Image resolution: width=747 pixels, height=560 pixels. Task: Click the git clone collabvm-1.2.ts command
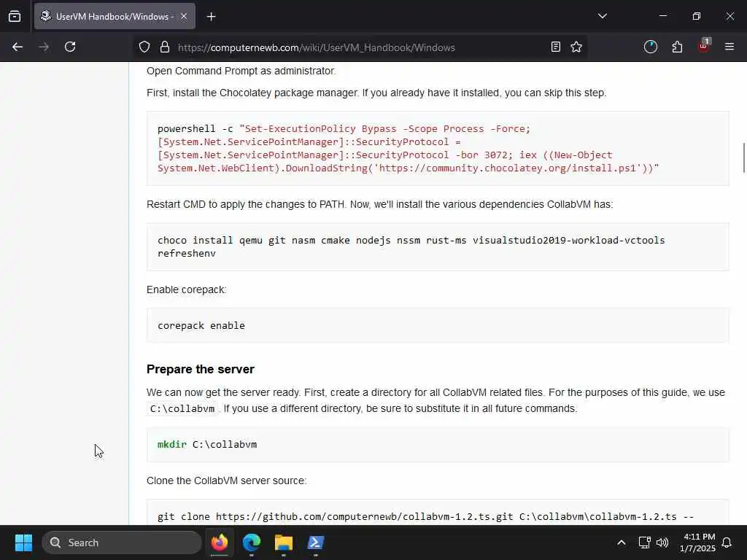426,517
